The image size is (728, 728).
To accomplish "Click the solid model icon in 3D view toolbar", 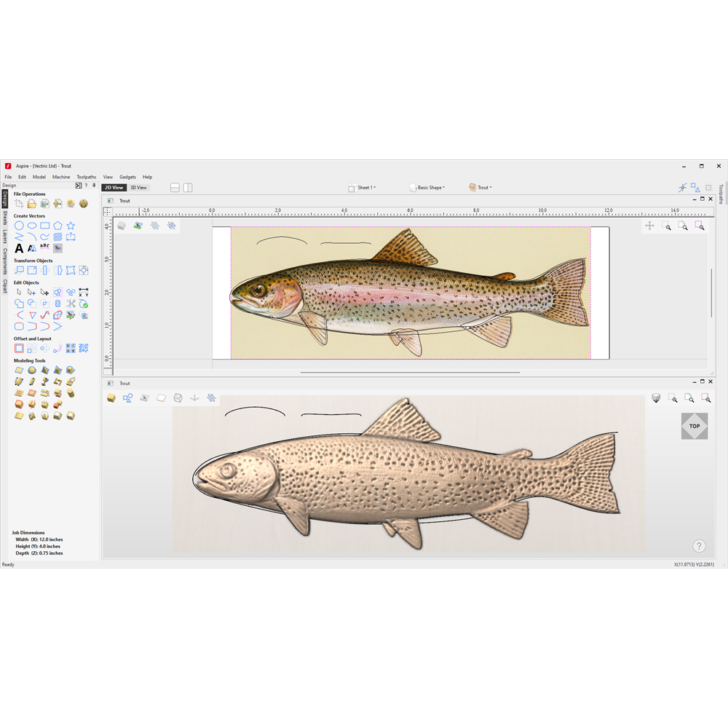I will click(x=111, y=398).
